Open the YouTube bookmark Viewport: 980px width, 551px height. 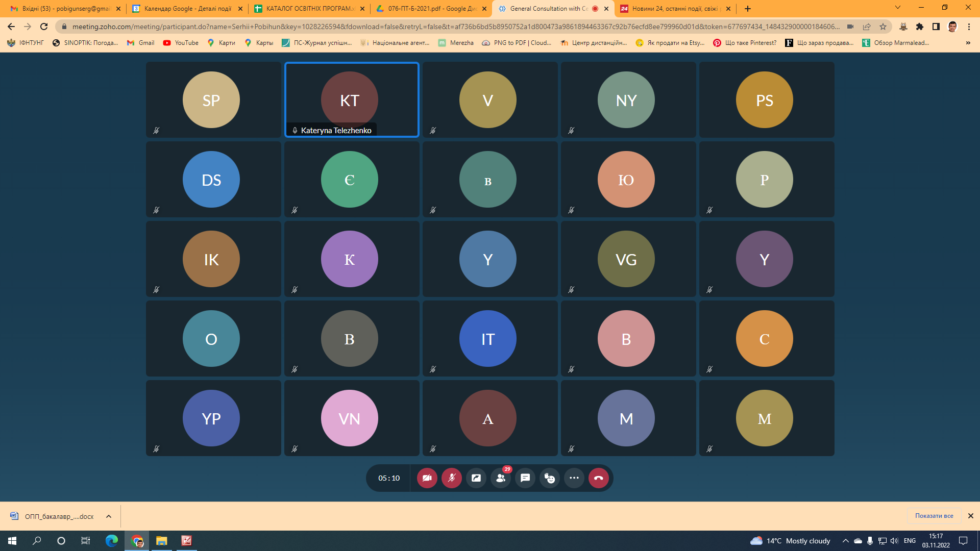point(181,43)
